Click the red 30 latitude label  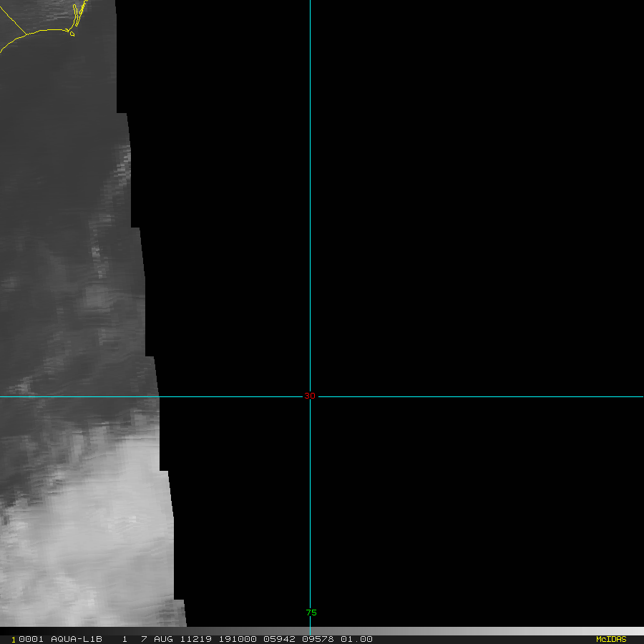pyautogui.click(x=309, y=396)
